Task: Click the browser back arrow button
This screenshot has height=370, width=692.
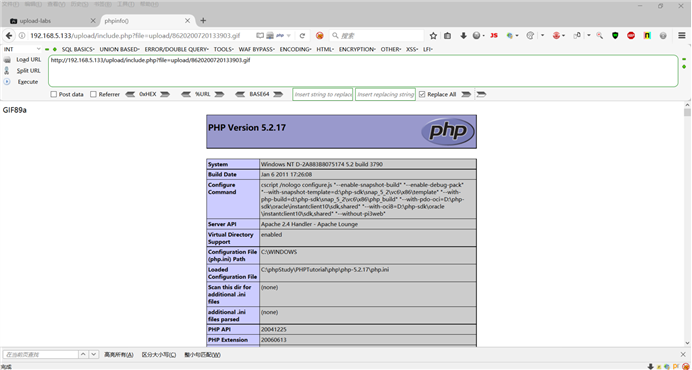Action: 9,36
